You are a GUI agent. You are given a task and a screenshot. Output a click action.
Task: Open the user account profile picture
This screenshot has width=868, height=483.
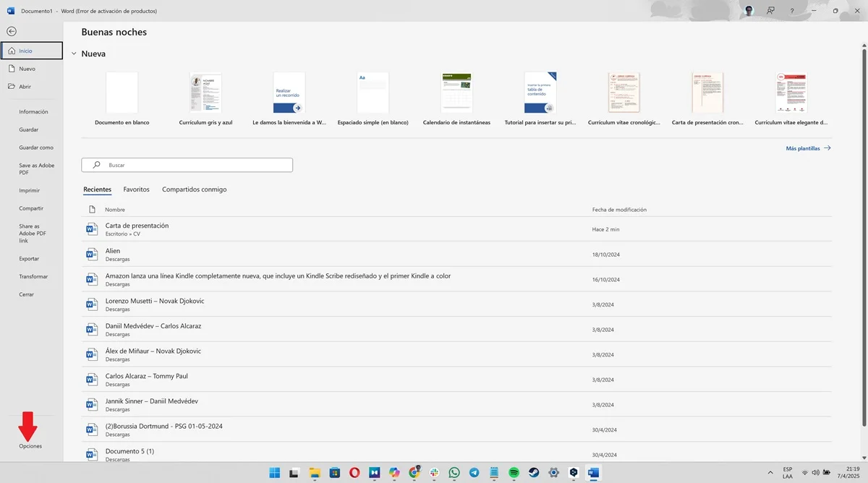749,11
